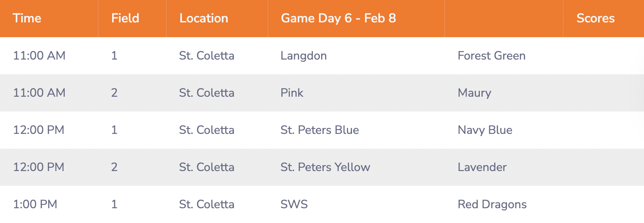Select the Pink team cell
This screenshot has width=644, height=223.
point(292,93)
